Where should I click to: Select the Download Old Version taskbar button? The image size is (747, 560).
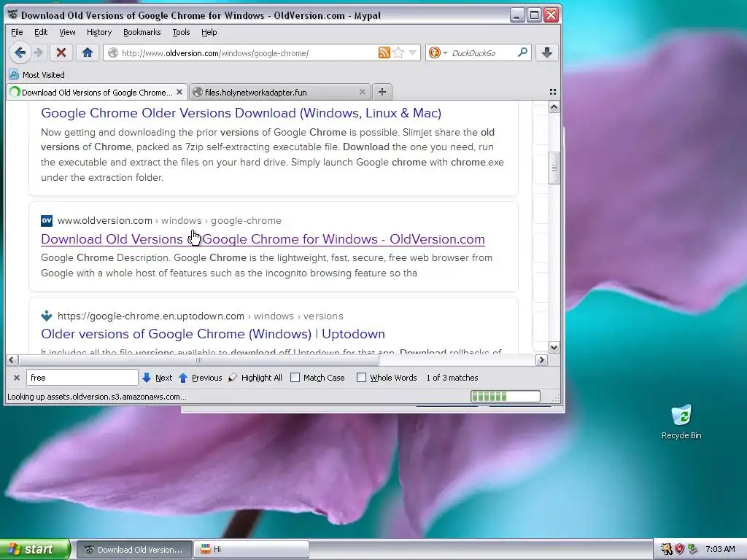pos(135,550)
